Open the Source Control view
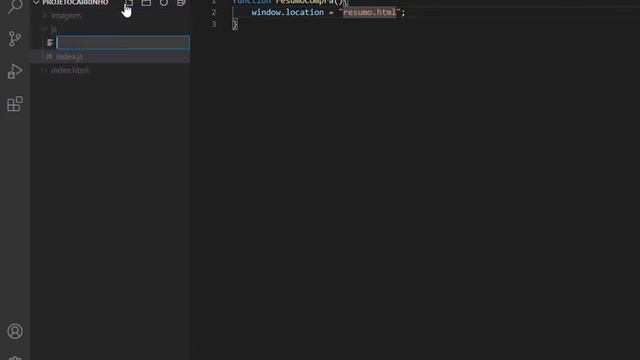 (x=15, y=39)
